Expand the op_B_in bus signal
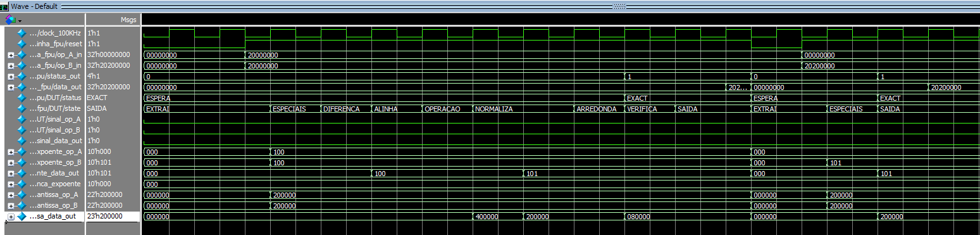This screenshot has height=235, width=980. point(11,65)
